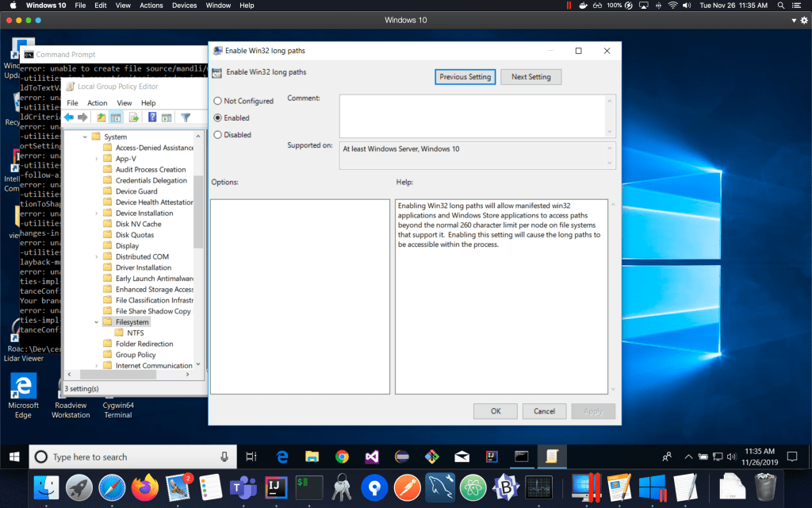Screen dimensions: 812x508
Task: Click the Filter icon in Policy Editor toolbar
Action: tap(186, 117)
